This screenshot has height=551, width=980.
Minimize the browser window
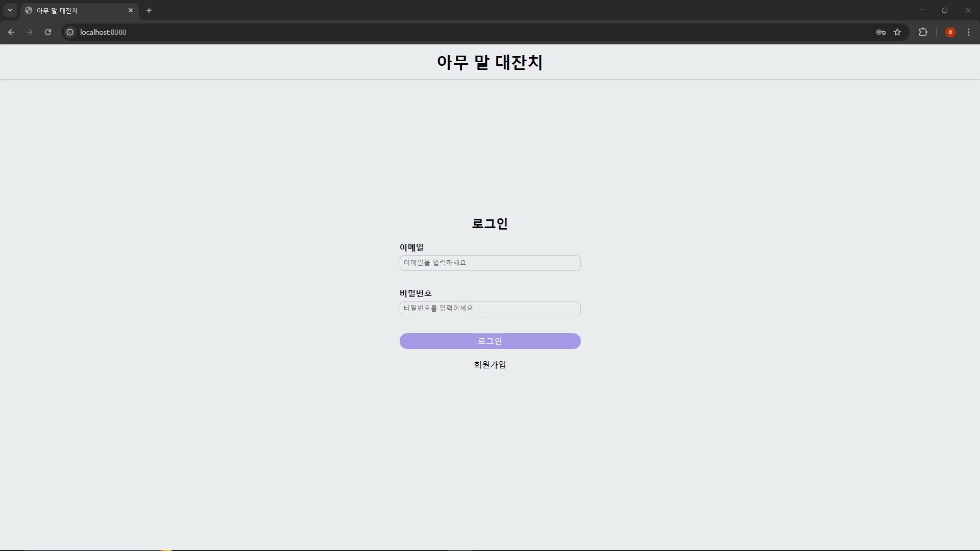click(x=921, y=10)
